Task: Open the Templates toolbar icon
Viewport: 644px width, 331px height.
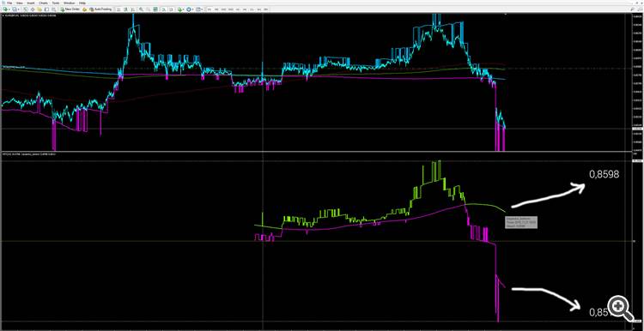Action: click(199, 9)
